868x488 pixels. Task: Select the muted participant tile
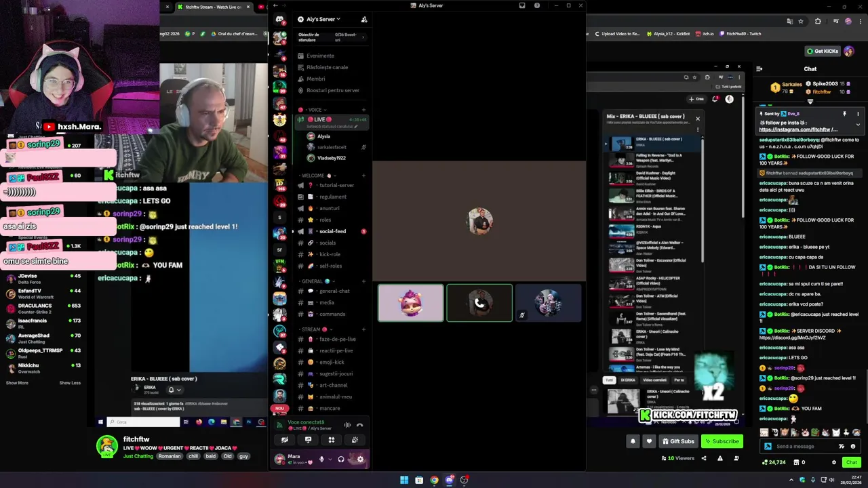[x=548, y=303]
